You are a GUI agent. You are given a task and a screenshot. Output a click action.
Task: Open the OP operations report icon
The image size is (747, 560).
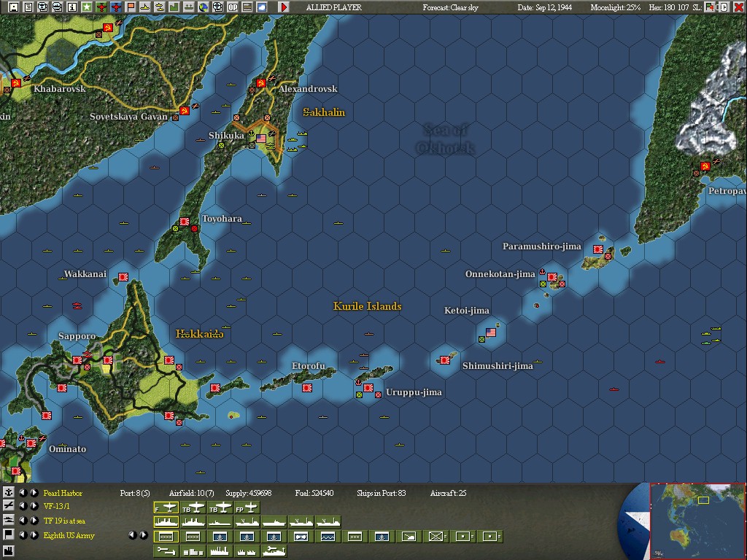tap(233, 7)
